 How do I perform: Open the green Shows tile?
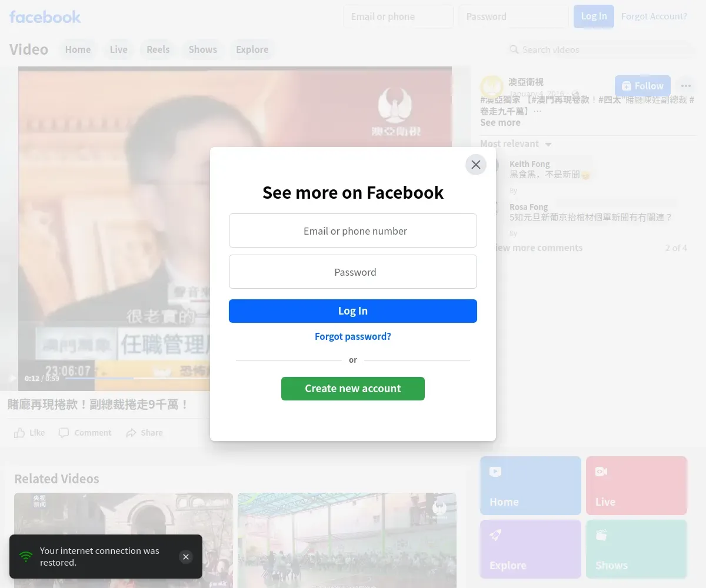pyautogui.click(x=637, y=549)
